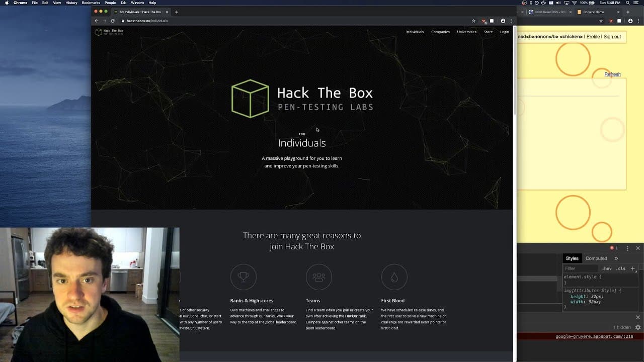The height and width of the screenshot is (362, 644).
Task: Add a new style rule with the plus icon
Action: pyautogui.click(x=633, y=268)
